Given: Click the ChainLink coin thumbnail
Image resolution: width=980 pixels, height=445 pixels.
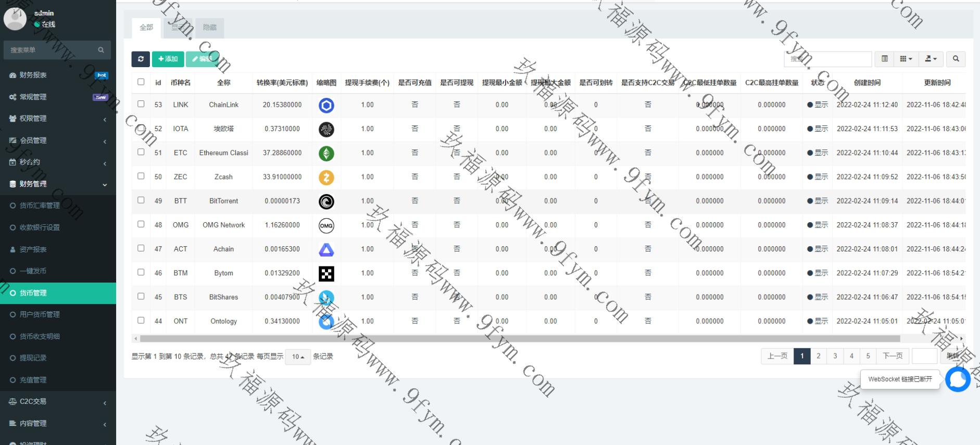Looking at the screenshot, I should [326, 106].
